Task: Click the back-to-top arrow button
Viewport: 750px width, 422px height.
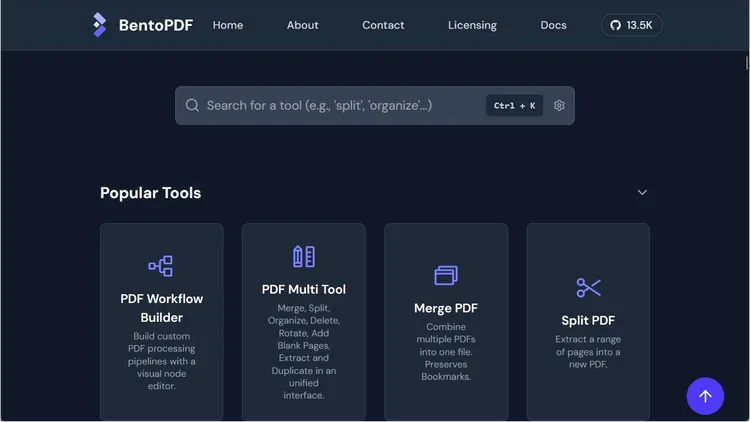Action: (705, 396)
